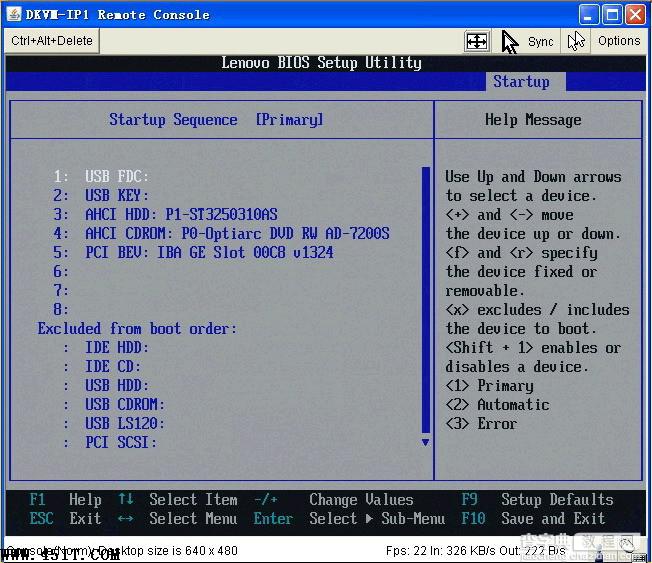Select excluded device IDE CD

point(102,366)
